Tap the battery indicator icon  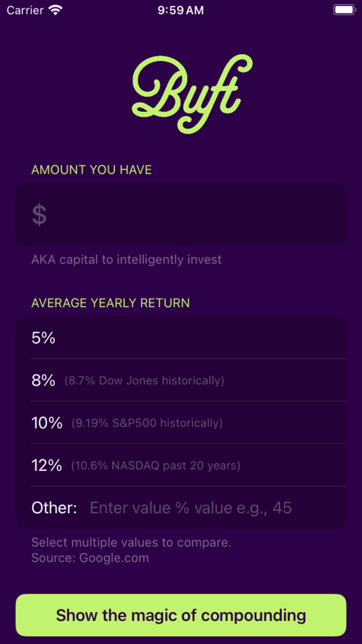(x=344, y=10)
